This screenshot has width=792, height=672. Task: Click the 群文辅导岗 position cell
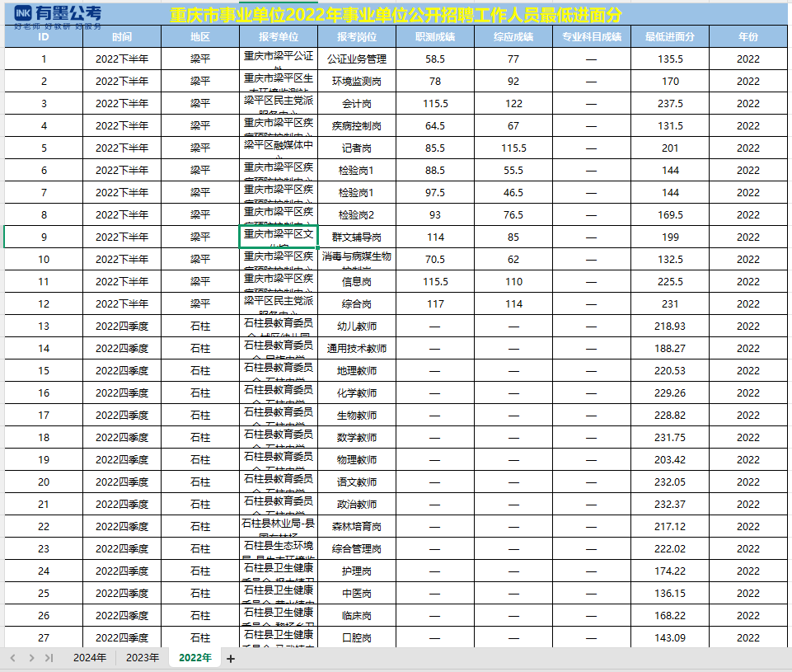tap(357, 237)
